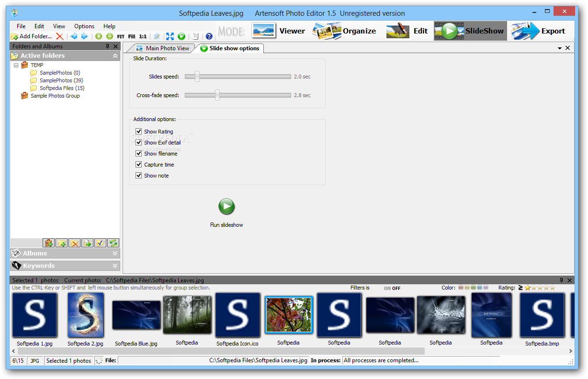Uncheck Show Rating checkbox

click(139, 132)
